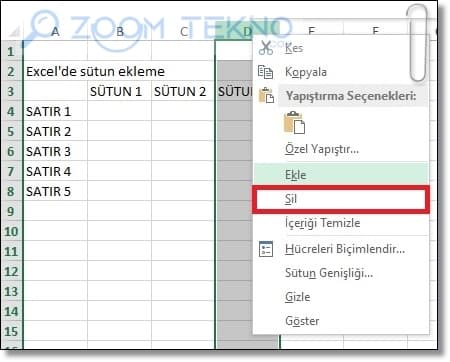Click the SATIR 4 cell
450x362 pixels.
tap(55, 171)
